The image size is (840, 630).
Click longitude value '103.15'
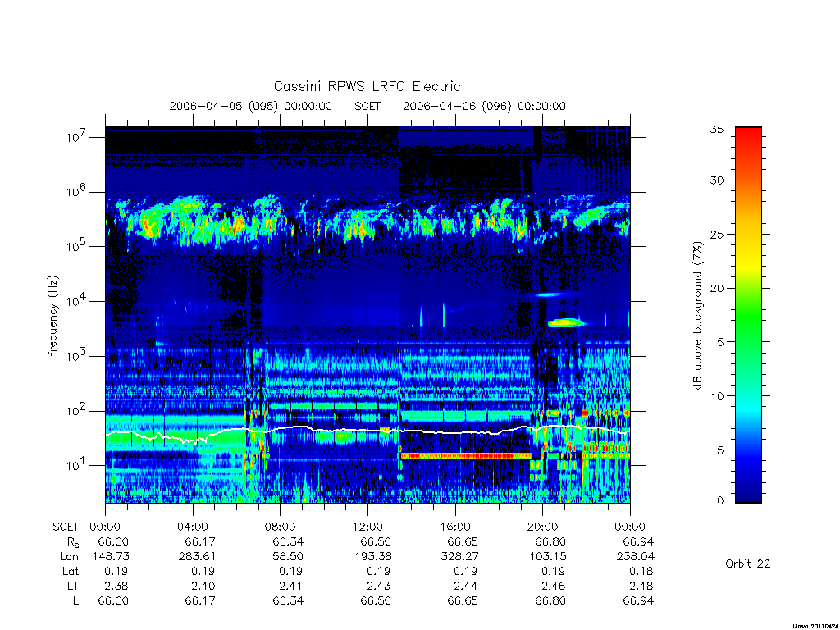[547, 557]
